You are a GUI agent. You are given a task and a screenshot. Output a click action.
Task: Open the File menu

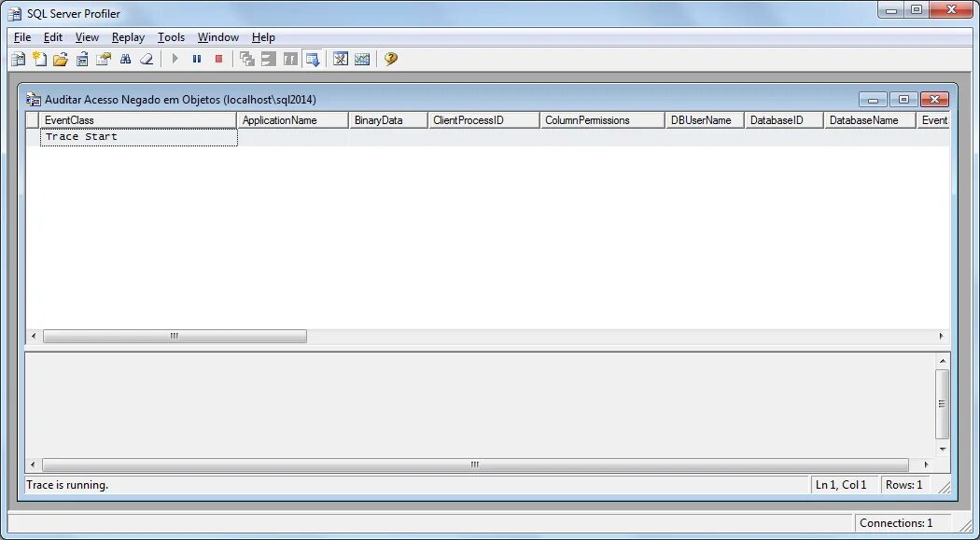(21, 37)
